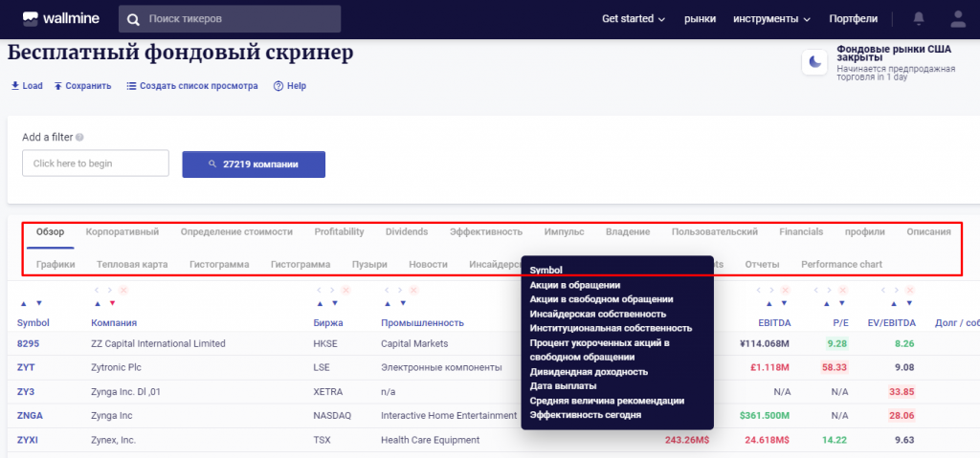Viewport: 980px width, 458px height.
Task: Open the notifications bell
Action: (919, 19)
